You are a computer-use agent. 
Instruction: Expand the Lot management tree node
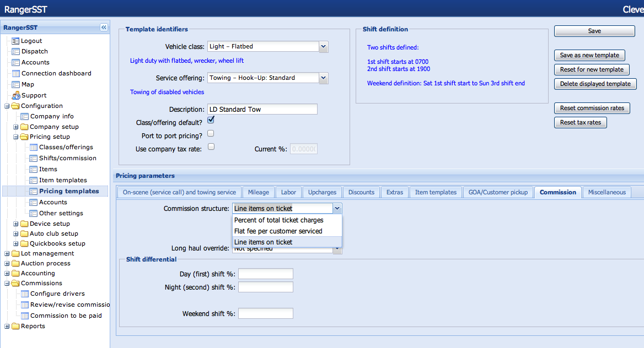coord(7,254)
